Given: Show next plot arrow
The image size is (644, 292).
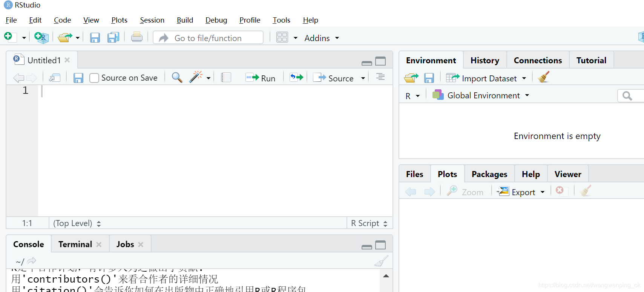Looking at the screenshot, I should [x=430, y=192].
